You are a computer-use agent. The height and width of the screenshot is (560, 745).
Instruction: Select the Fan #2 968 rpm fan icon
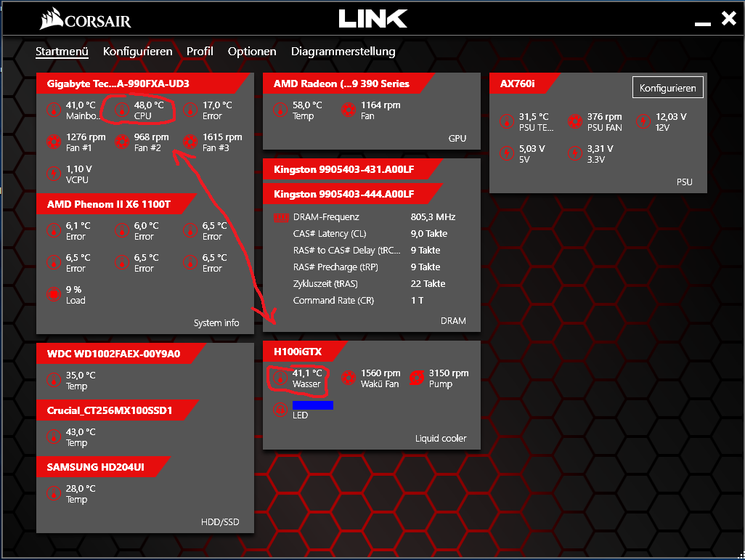coord(122,142)
